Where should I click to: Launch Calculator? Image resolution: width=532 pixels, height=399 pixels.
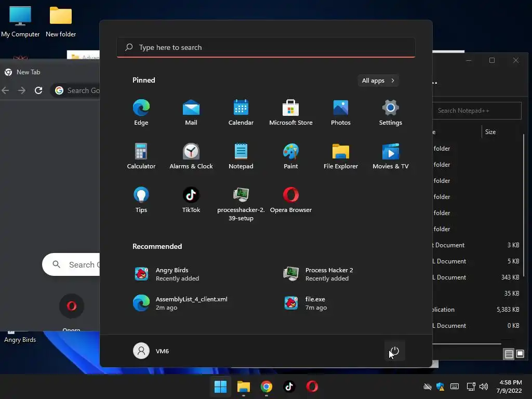pyautogui.click(x=141, y=156)
